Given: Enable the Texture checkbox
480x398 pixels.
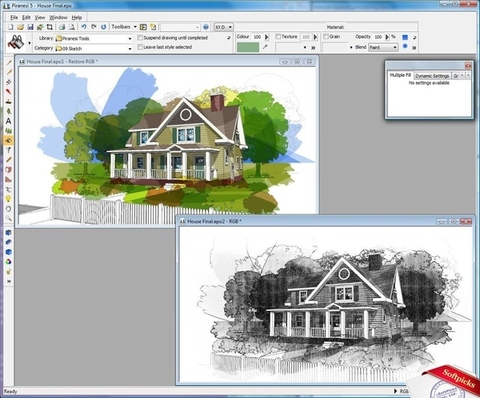Looking at the screenshot, I should [278, 37].
